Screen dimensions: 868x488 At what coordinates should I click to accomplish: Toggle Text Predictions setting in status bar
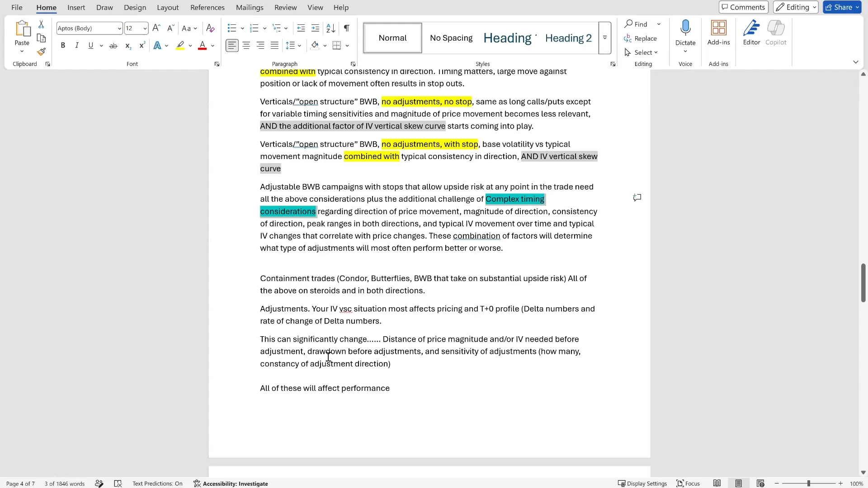click(x=157, y=483)
